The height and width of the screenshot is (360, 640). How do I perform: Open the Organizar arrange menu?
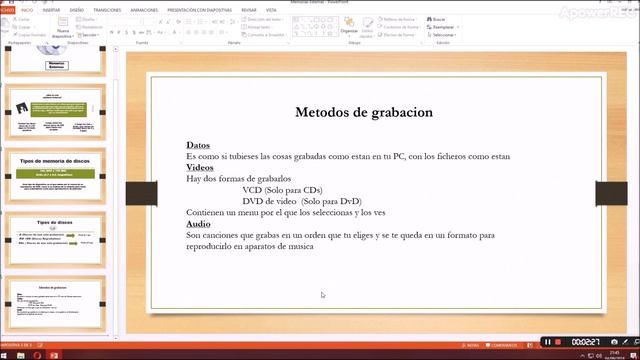tap(349, 26)
